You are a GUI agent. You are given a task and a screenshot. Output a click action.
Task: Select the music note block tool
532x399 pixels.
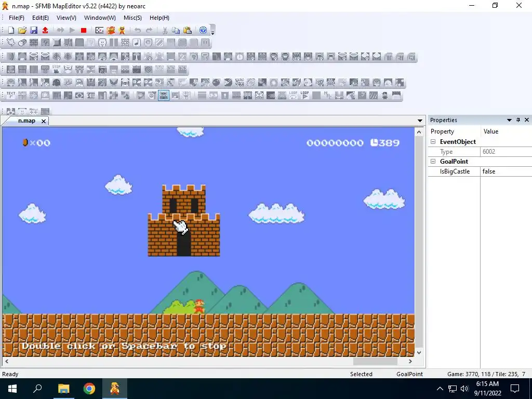pyautogui.click(x=137, y=43)
